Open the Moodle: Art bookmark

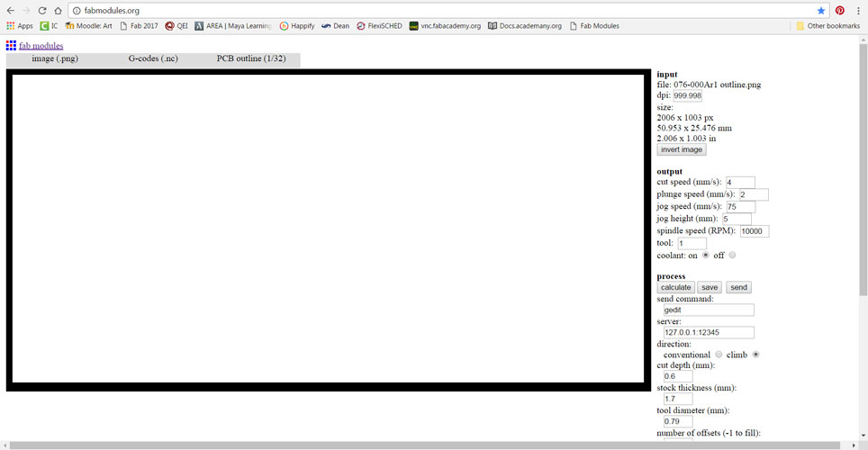click(x=88, y=26)
